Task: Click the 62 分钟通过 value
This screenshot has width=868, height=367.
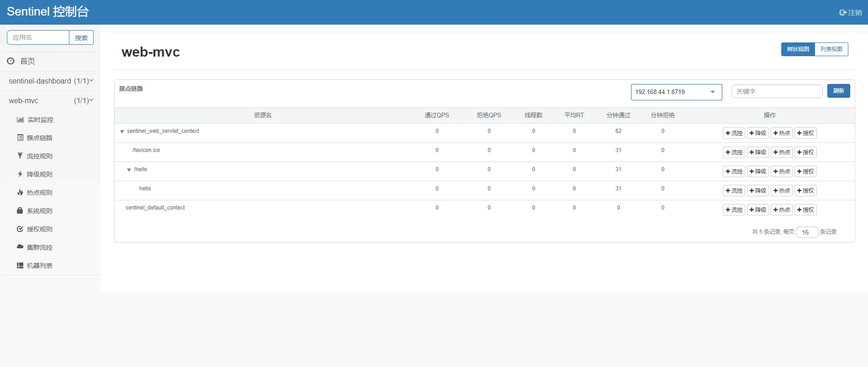Action: [x=618, y=131]
